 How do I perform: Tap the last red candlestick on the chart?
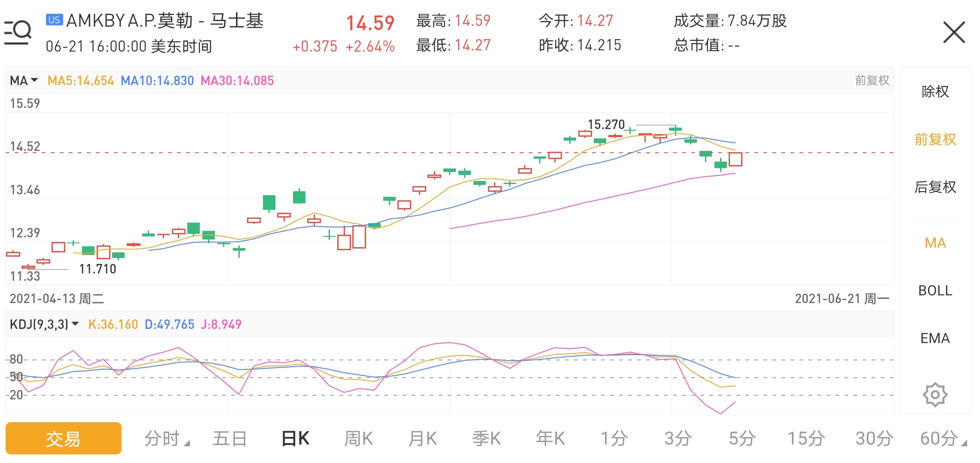pyautogui.click(x=735, y=159)
